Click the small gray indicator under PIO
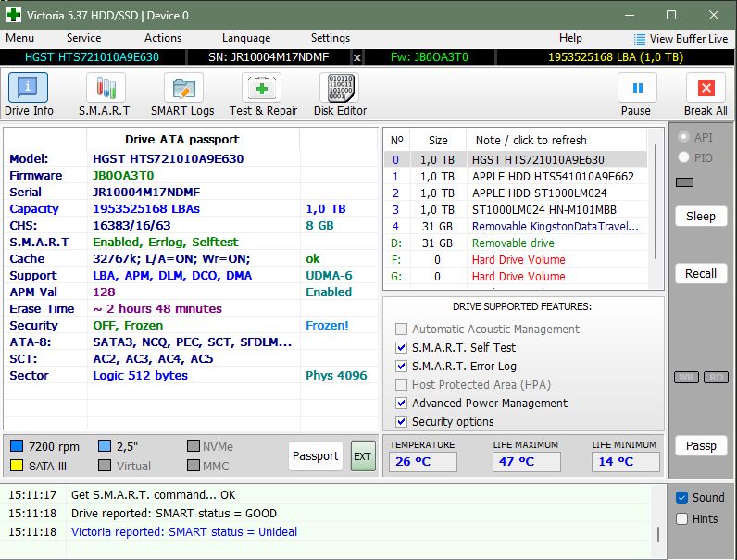 [684, 182]
